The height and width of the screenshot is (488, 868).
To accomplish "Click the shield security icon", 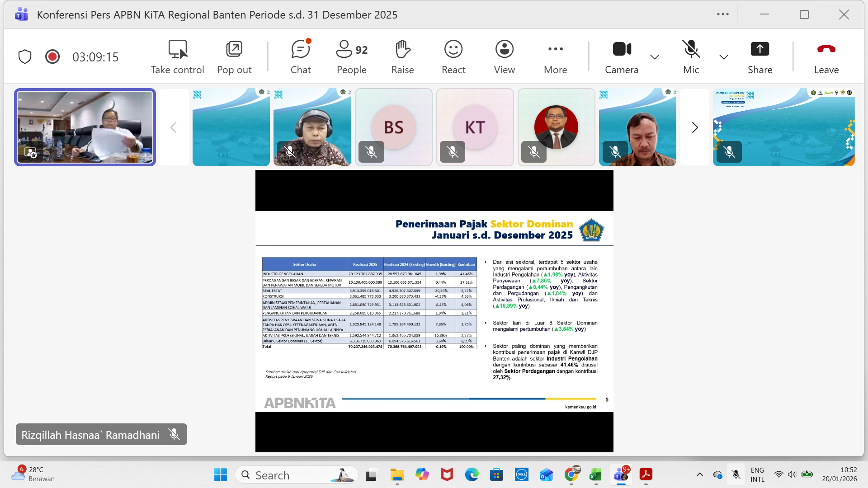I will [25, 57].
